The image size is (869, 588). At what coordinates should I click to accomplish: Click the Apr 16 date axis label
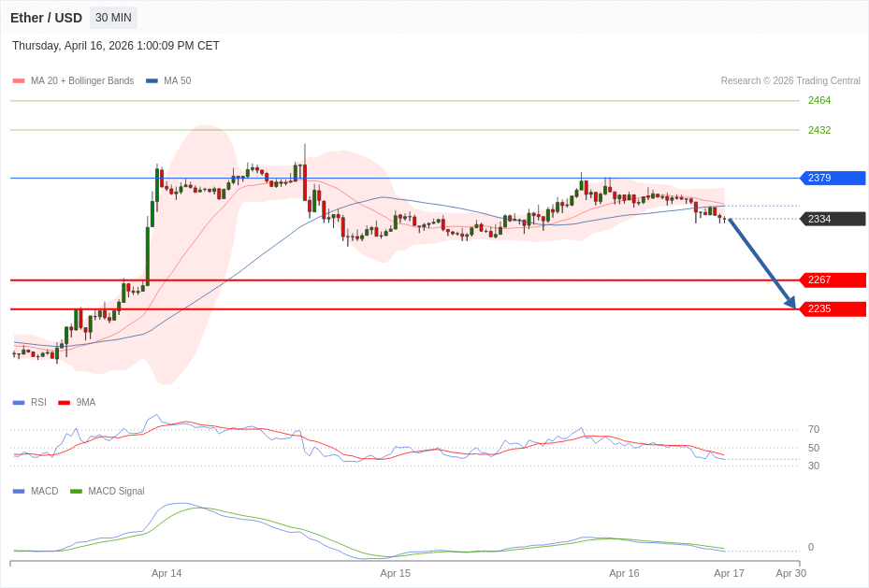coord(624,573)
